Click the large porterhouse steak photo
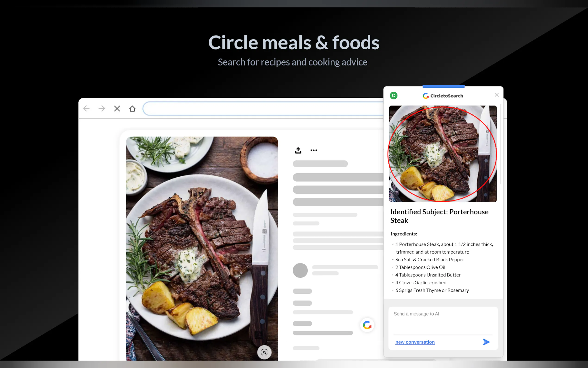Screen dimensions: 588x368 click(202, 248)
